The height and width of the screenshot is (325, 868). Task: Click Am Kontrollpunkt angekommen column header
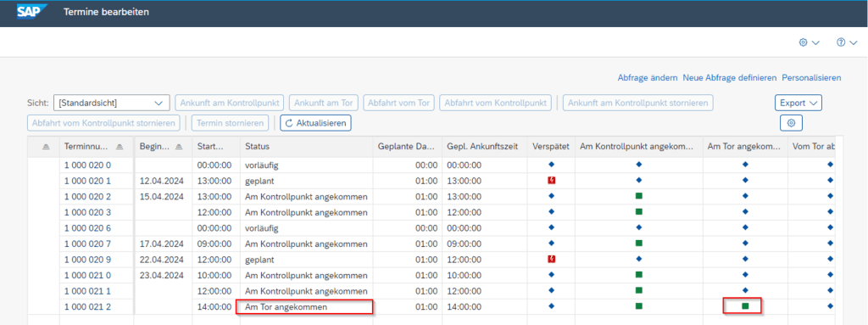pyautogui.click(x=639, y=147)
